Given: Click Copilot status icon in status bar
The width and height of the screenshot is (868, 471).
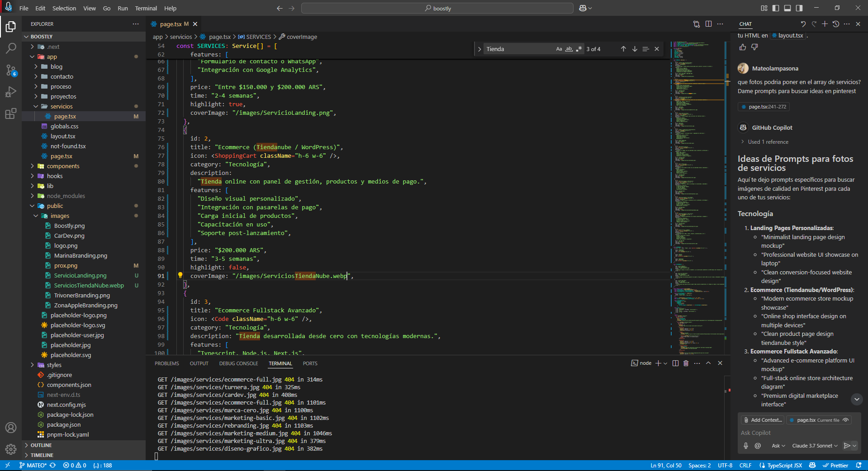Looking at the screenshot, I should [812, 465].
